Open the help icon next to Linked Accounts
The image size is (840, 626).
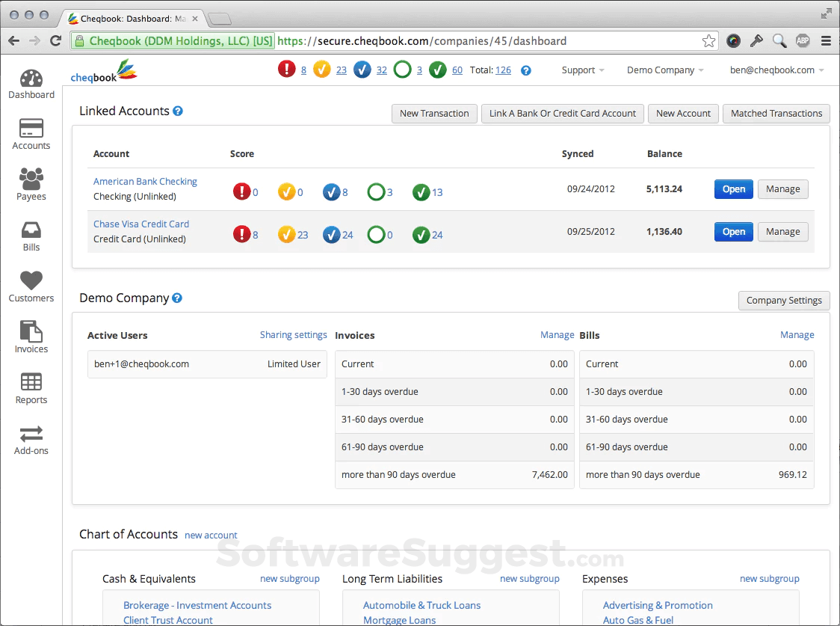(177, 111)
